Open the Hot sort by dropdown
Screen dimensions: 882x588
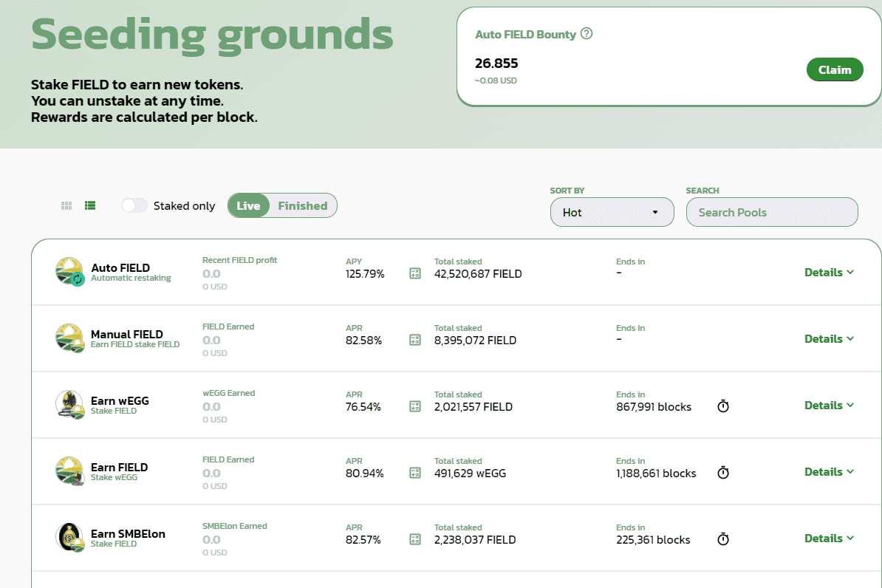coord(612,212)
